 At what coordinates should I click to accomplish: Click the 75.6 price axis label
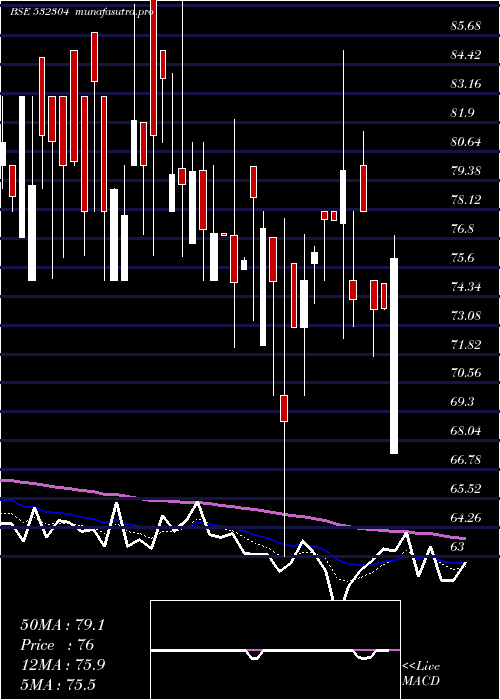(462, 258)
